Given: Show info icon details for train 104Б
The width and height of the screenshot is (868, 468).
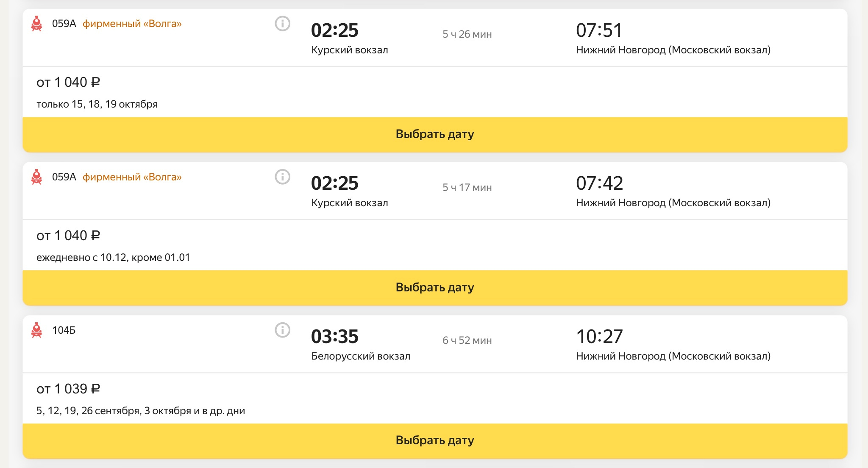Looking at the screenshot, I should 283,330.
